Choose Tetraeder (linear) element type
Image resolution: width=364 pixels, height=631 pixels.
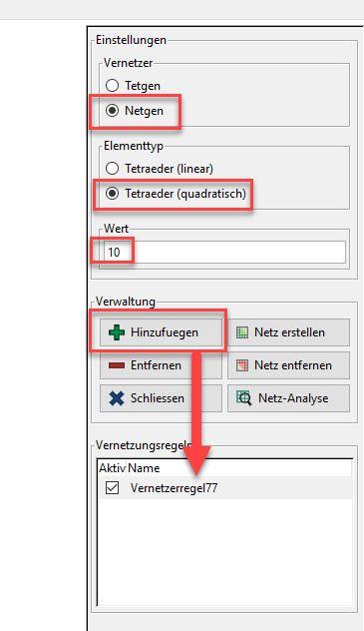(112, 168)
